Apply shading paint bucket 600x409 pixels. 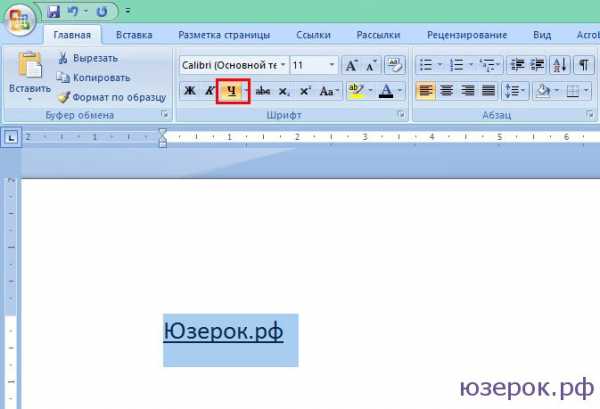tap(543, 91)
